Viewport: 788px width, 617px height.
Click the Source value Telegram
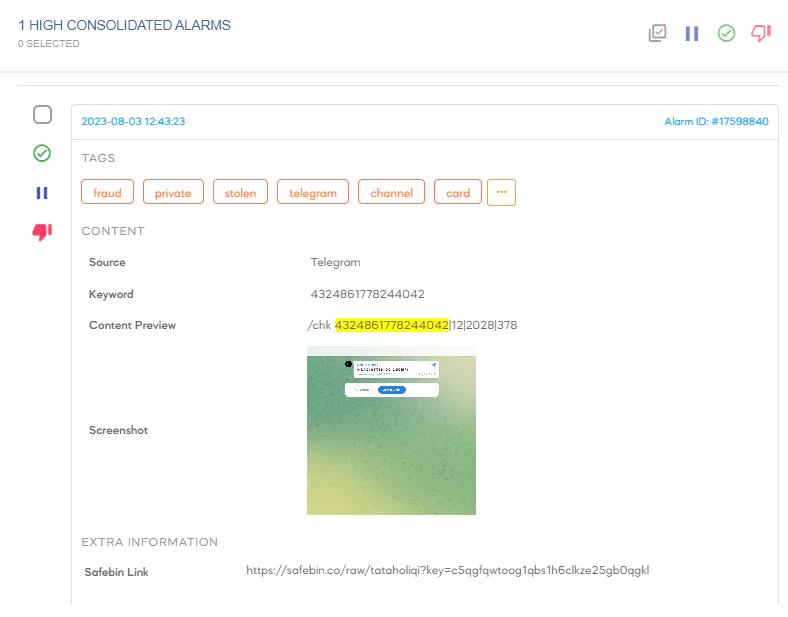coord(335,262)
